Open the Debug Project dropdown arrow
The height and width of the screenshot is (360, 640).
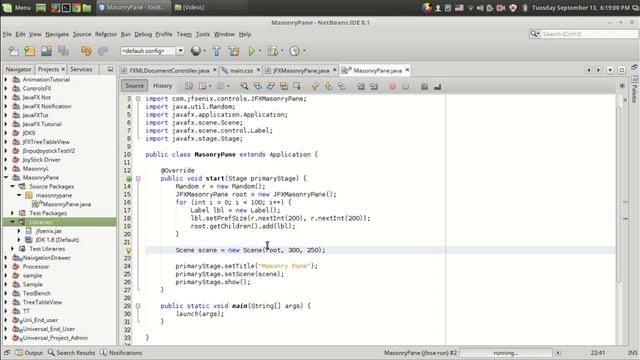(282, 51)
